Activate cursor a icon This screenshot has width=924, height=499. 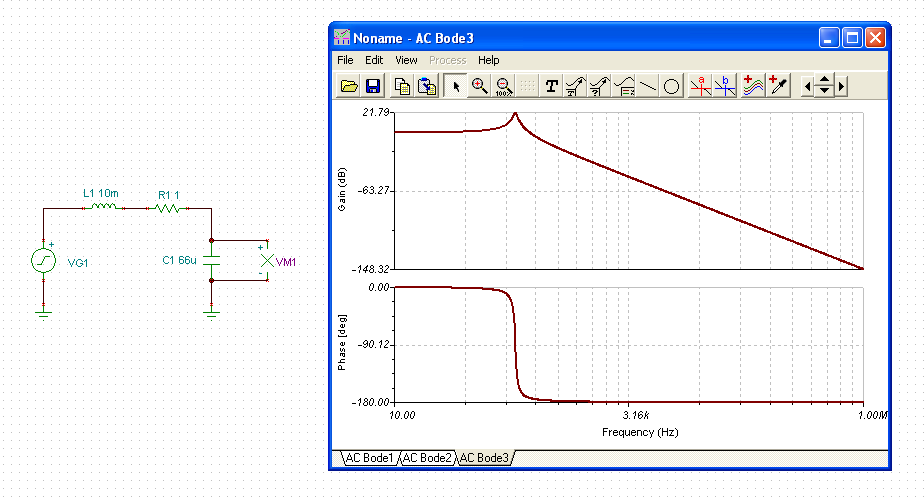701,87
